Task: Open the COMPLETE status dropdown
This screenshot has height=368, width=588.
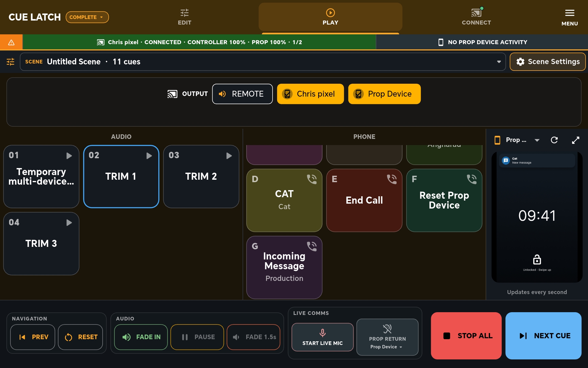Action: [87, 17]
